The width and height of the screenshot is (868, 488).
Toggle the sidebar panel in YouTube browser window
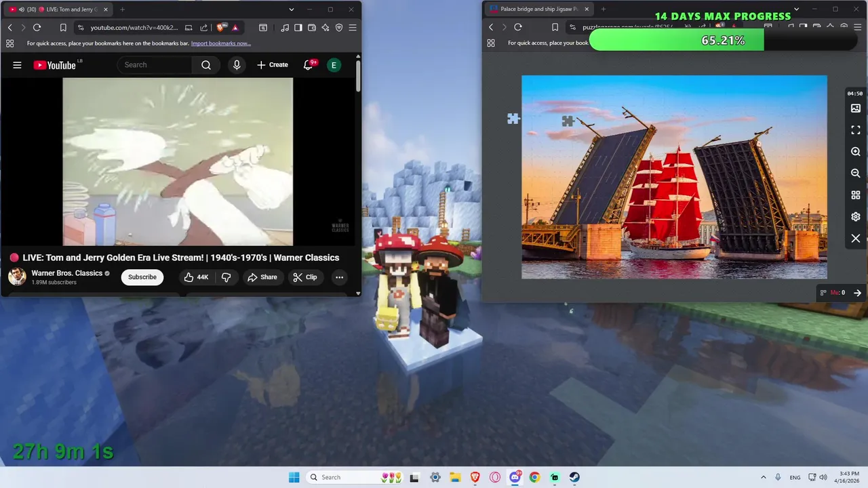(298, 27)
